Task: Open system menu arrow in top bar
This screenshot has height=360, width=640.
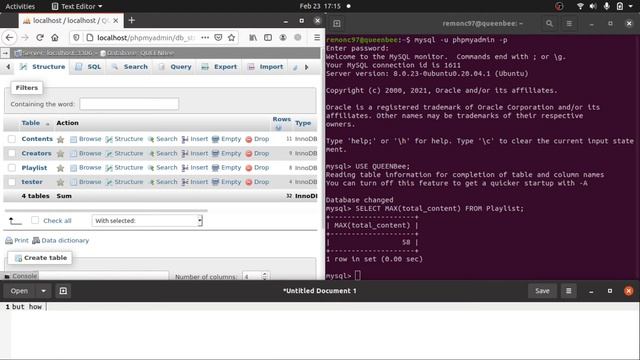Action: pyautogui.click(x=631, y=6)
